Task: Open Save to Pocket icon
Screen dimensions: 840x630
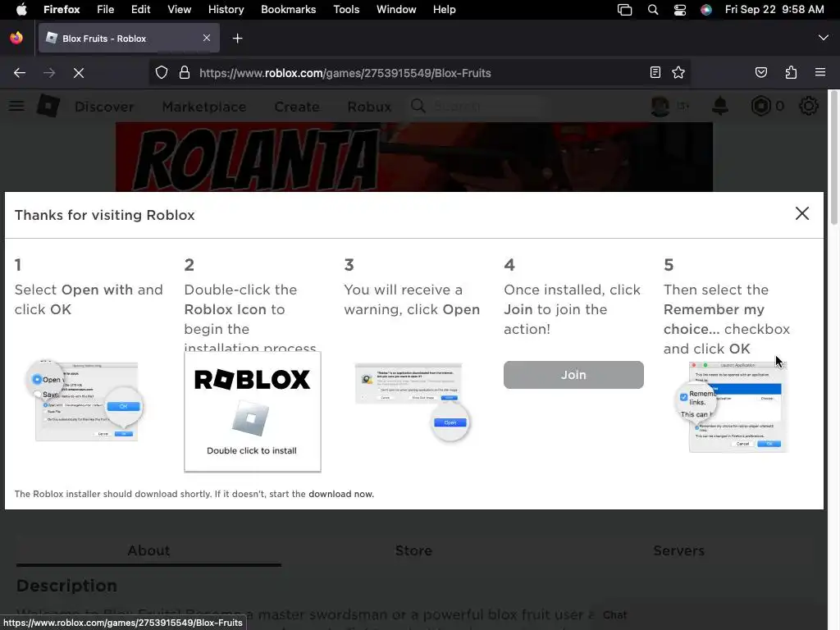Action: tap(761, 72)
